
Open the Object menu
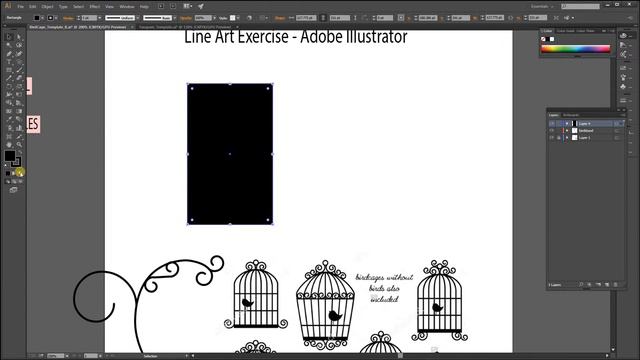(x=47, y=7)
